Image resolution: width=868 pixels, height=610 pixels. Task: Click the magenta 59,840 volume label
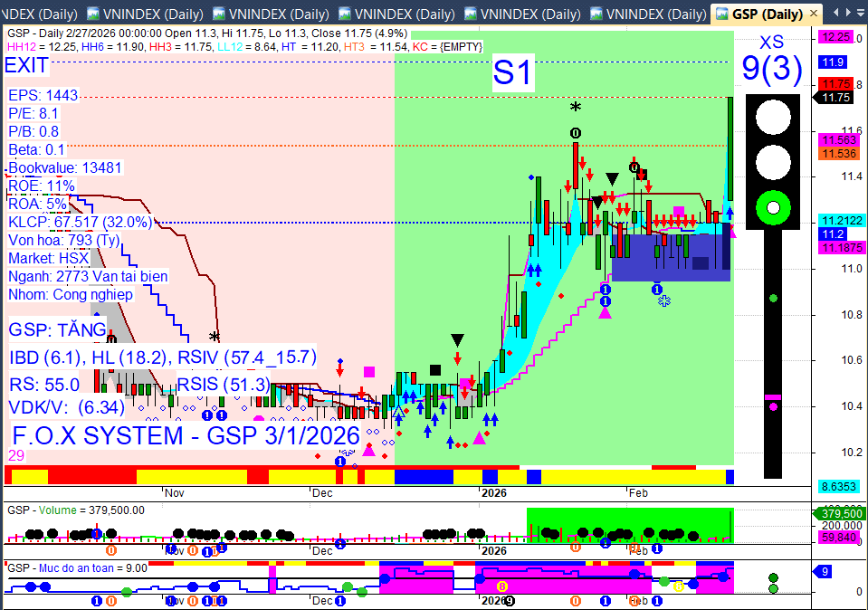[839, 537]
